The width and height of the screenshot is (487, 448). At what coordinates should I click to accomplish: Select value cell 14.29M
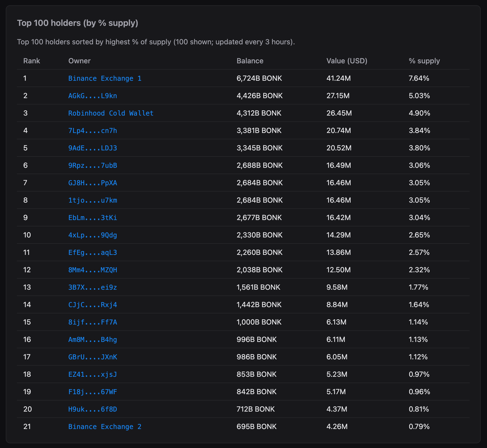(339, 235)
